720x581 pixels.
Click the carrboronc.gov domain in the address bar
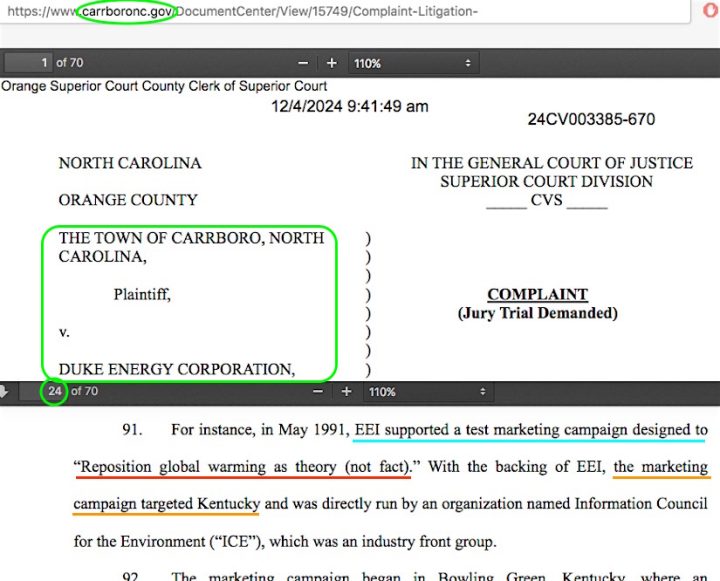click(x=125, y=12)
